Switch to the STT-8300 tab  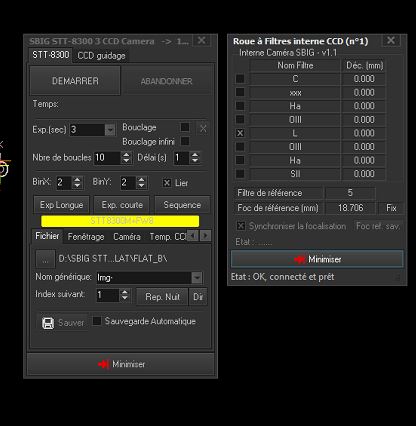(x=51, y=55)
